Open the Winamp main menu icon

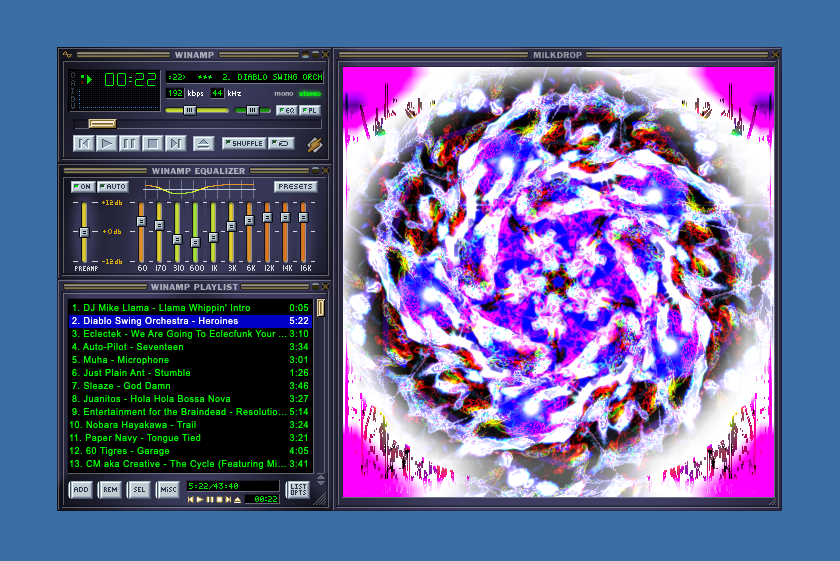tap(67, 55)
